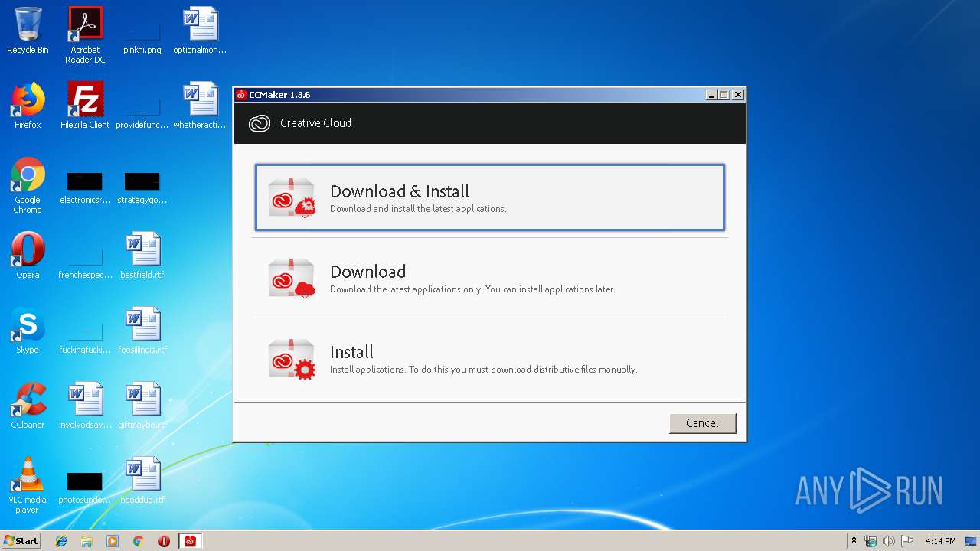
Task: Open Windows Explorer folder in taskbar
Action: point(87,541)
